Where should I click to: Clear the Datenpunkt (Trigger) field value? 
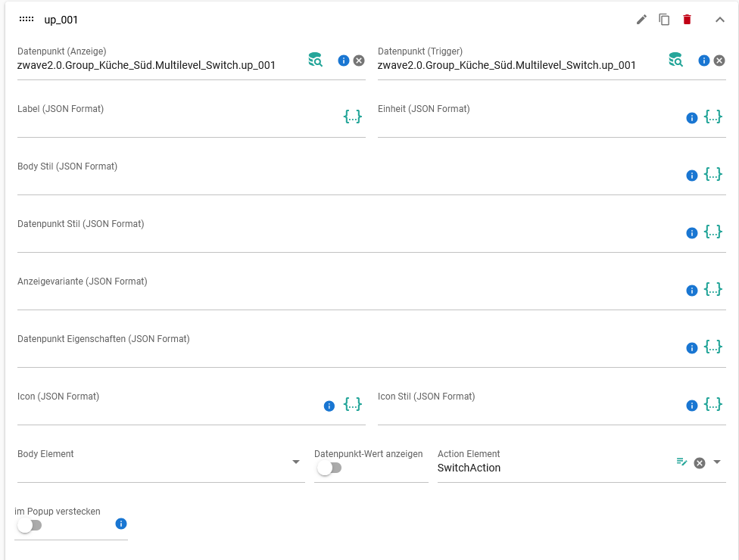(719, 61)
